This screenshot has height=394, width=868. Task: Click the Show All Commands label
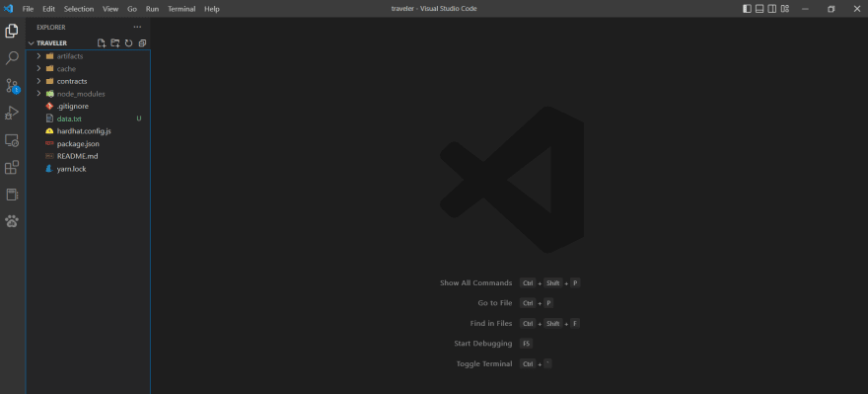[475, 282]
